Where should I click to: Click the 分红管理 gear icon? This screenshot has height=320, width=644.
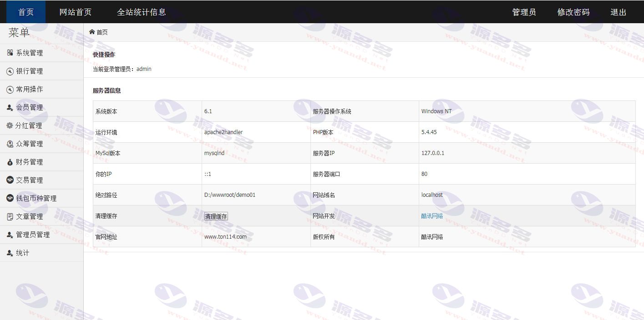[10, 125]
